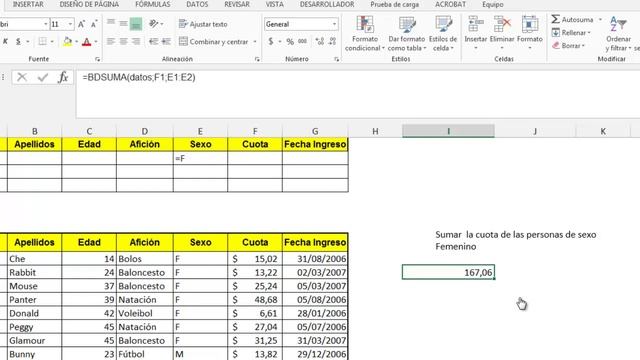
Task: Apply thousands separator style
Action: [x=302, y=42]
